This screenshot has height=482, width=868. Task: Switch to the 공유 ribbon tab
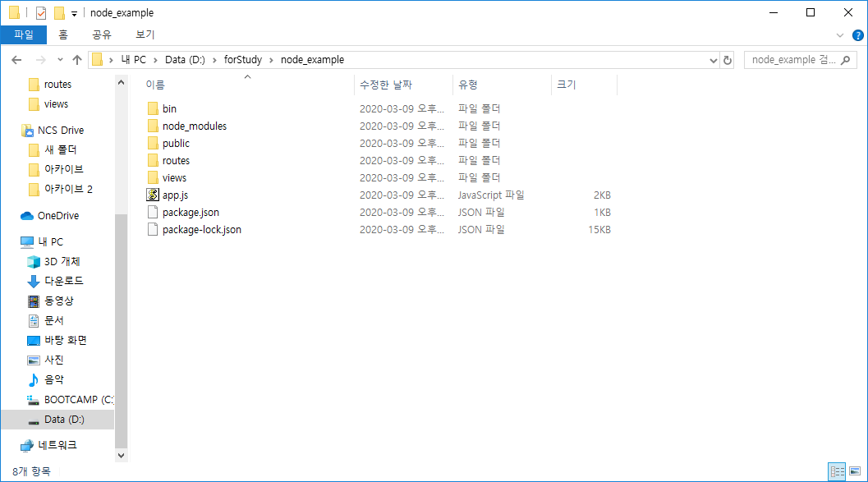click(x=101, y=34)
